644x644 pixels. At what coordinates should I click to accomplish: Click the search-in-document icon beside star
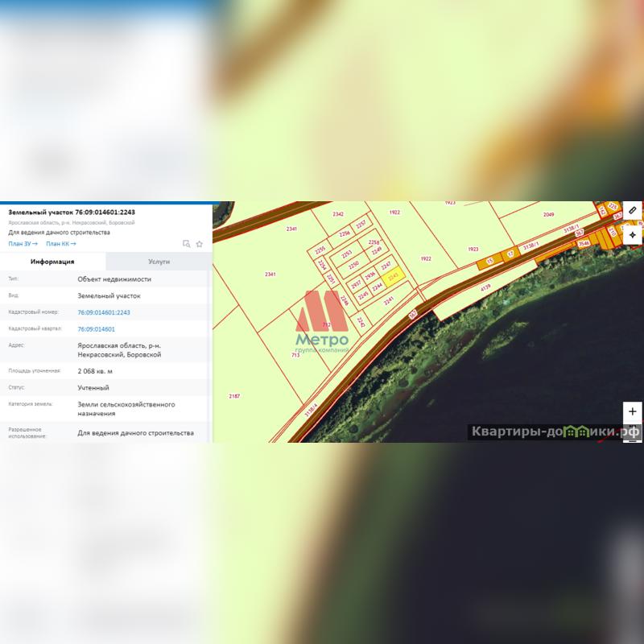coord(186,243)
